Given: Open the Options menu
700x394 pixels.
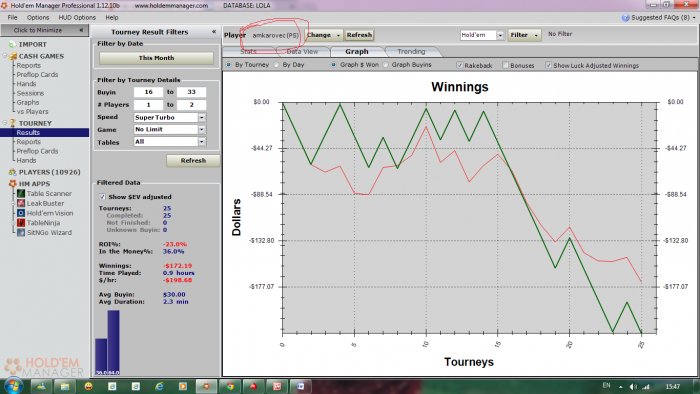Looking at the screenshot, I should [x=38, y=17].
